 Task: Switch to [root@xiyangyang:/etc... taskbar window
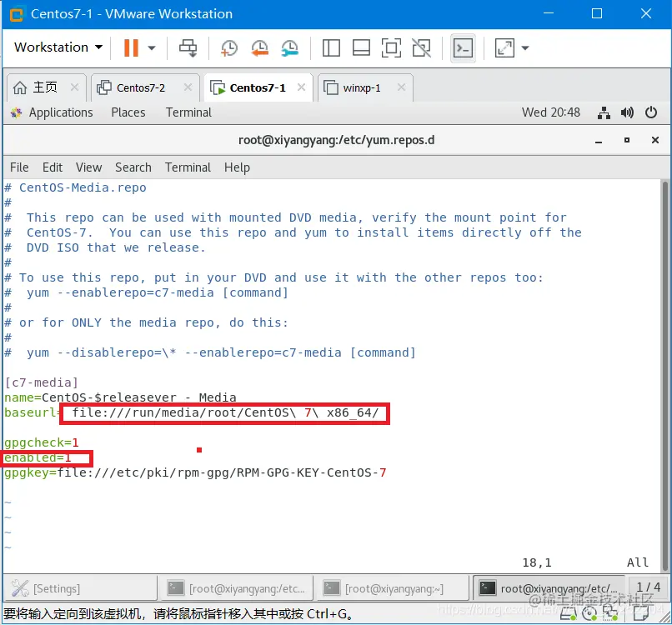pos(236,588)
